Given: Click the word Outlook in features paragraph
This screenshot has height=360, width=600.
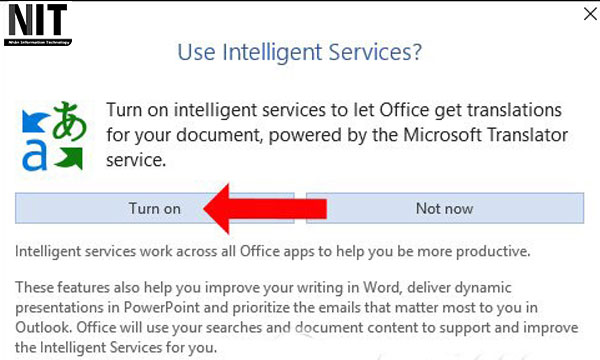Looking at the screenshot, I should 43,327.
